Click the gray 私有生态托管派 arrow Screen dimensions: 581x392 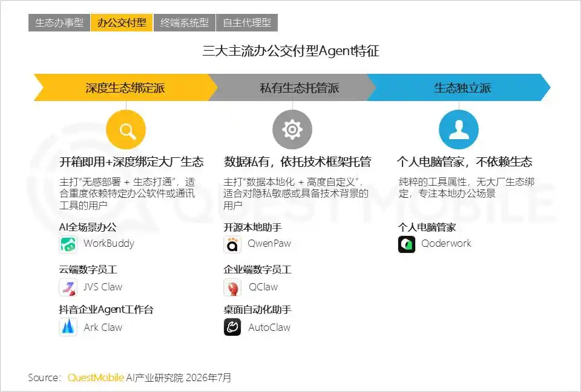[293, 88]
